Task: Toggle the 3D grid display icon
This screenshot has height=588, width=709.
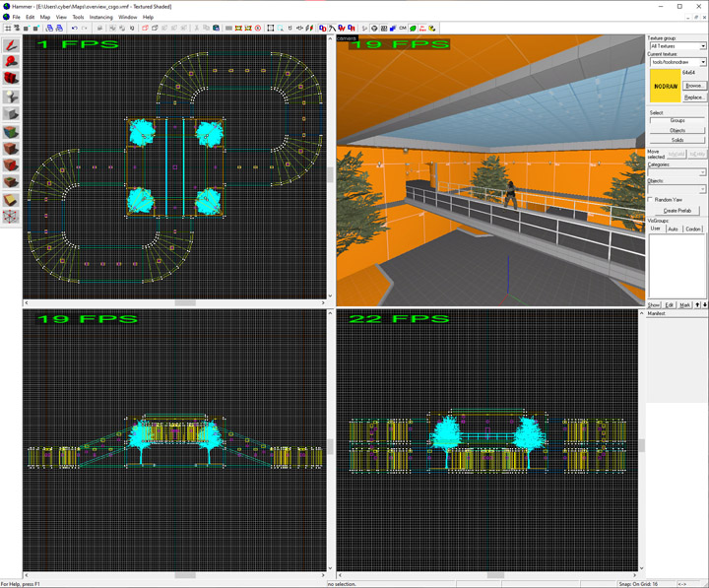Action: [17, 28]
